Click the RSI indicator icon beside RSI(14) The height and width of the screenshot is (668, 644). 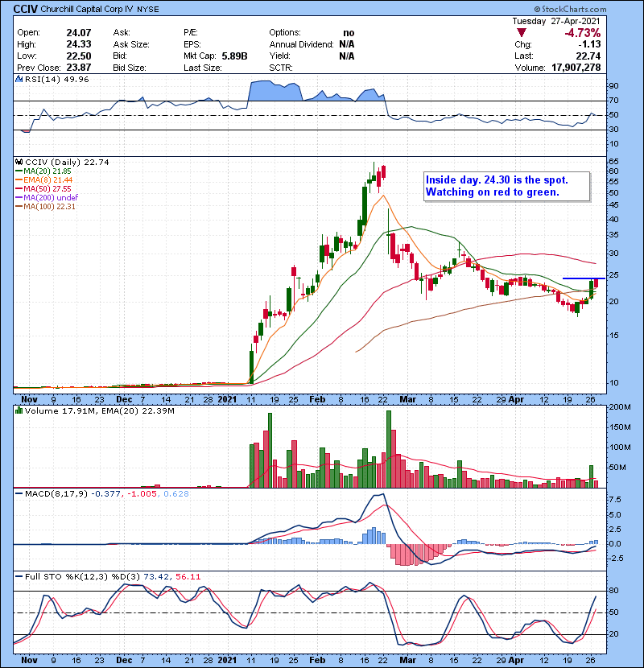pyautogui.click(x=19, y=79)
